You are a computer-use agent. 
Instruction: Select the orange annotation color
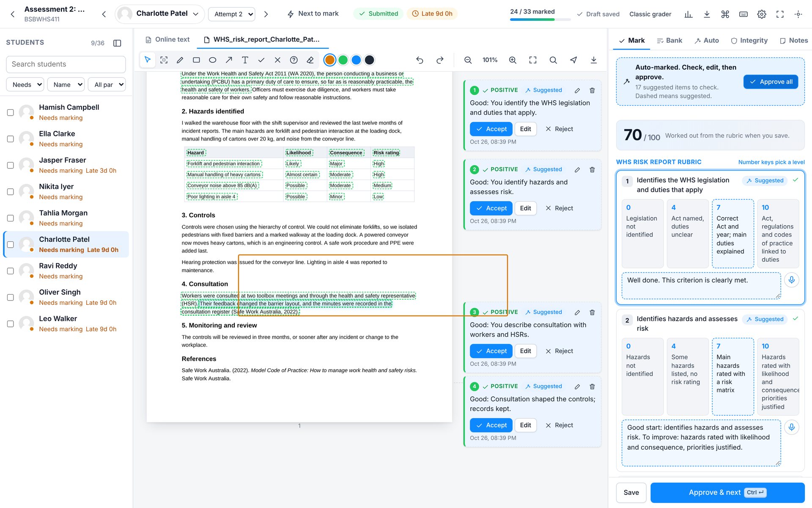tap(330, 60)
